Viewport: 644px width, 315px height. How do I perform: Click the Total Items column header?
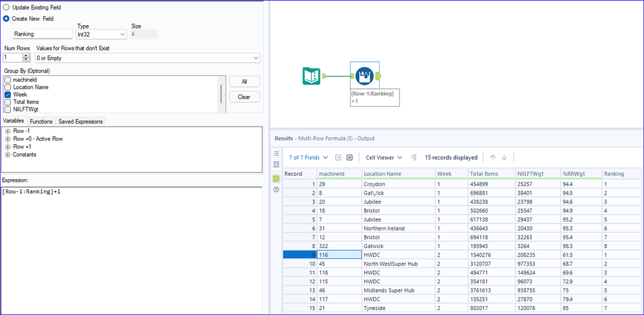pyautogui.click(x=491, y=174)
